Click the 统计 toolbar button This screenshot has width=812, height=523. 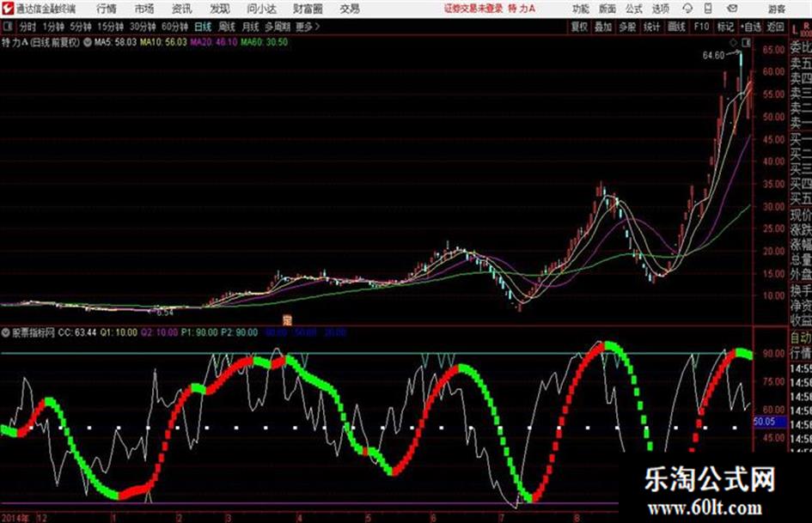point(652,27)
